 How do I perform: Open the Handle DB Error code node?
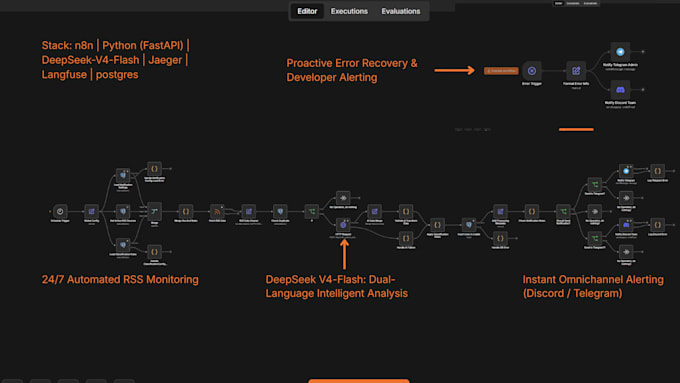(500, 238)
